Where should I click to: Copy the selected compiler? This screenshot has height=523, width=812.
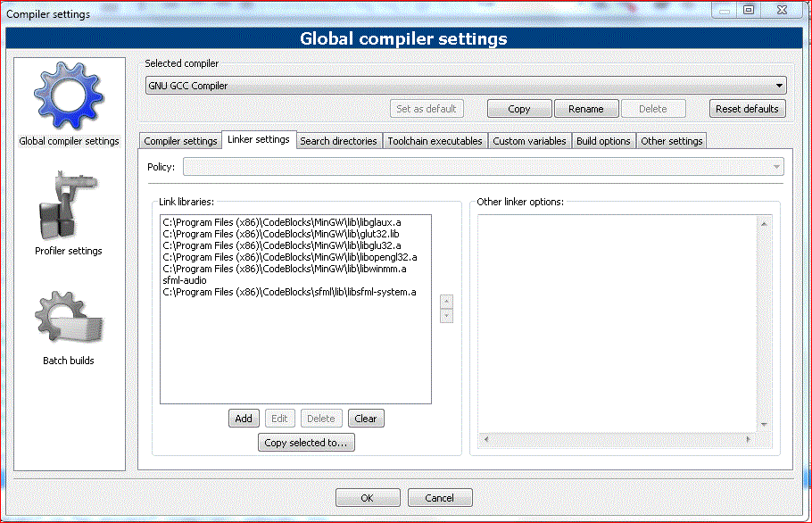[x=519, y=109]
